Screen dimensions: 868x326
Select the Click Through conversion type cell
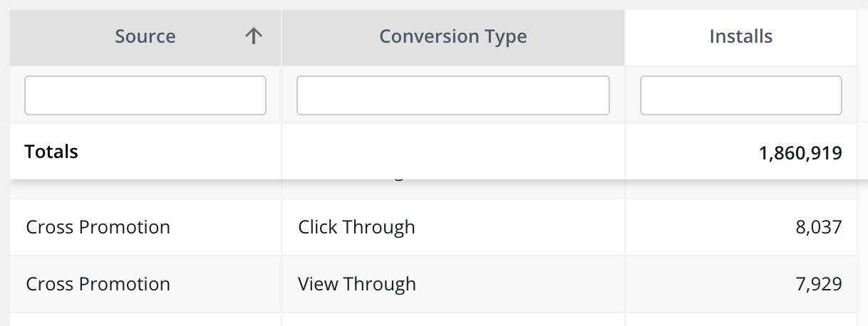pyautogui.click(x=356, y=228)
